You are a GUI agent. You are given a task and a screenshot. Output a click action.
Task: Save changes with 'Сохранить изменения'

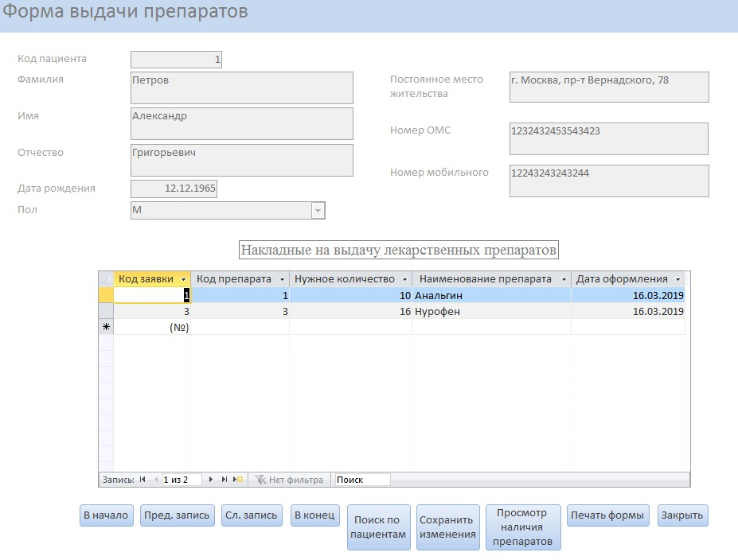pyautogui.click(x=447, y=527)
